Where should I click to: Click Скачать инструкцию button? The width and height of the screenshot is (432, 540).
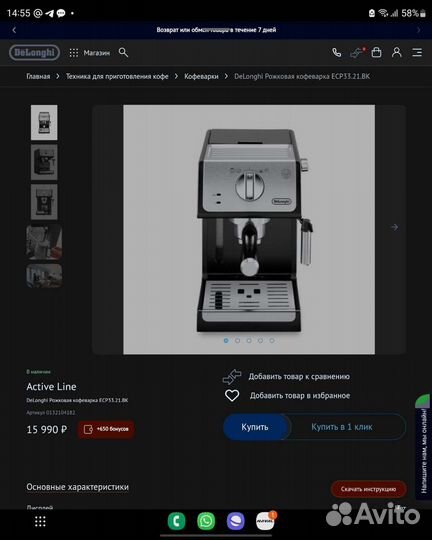(x=368, y=489)
